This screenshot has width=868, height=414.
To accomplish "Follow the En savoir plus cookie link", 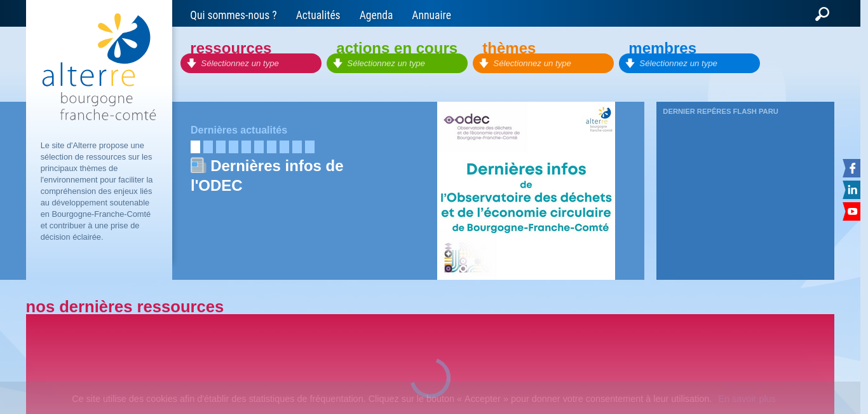I will pyautogui.click(x=747, y=399).
